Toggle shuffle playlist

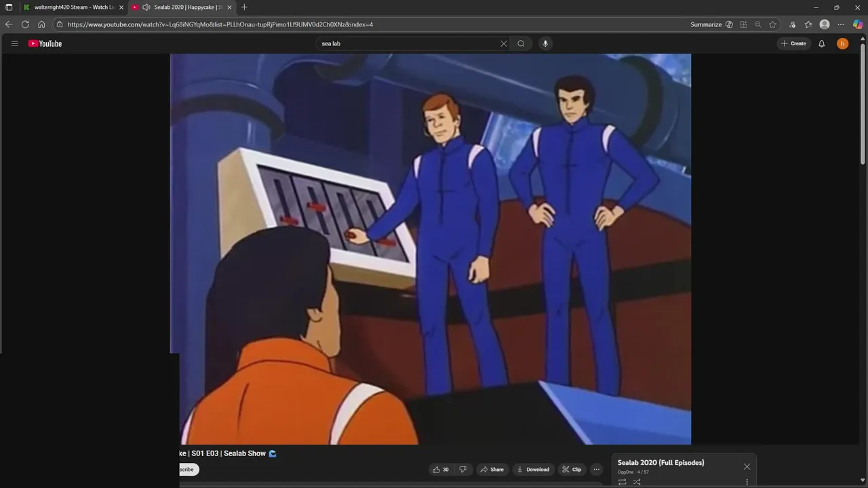point(637,482)
